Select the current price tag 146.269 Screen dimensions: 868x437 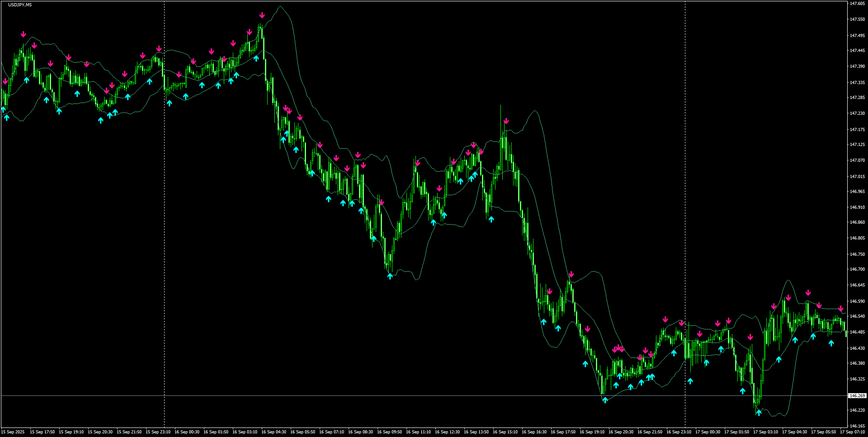pos(857,395)
